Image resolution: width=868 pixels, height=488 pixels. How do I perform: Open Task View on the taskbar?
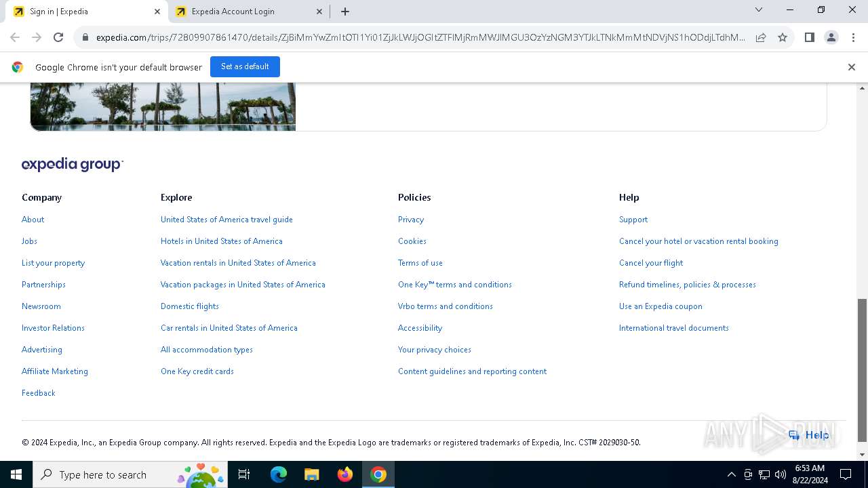point(244,474)
